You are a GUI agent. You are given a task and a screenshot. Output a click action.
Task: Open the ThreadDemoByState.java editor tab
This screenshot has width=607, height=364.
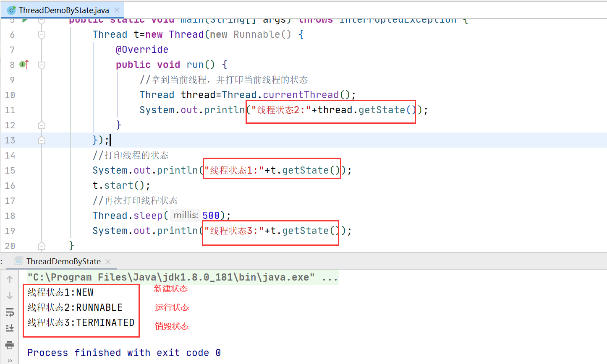point(63,10)
